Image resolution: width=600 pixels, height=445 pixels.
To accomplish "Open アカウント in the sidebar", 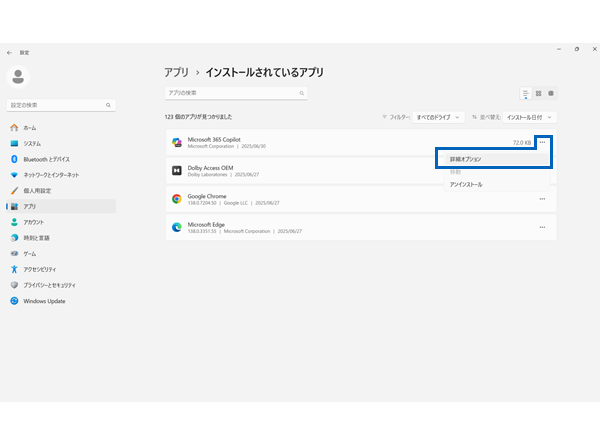I will 61,222.
